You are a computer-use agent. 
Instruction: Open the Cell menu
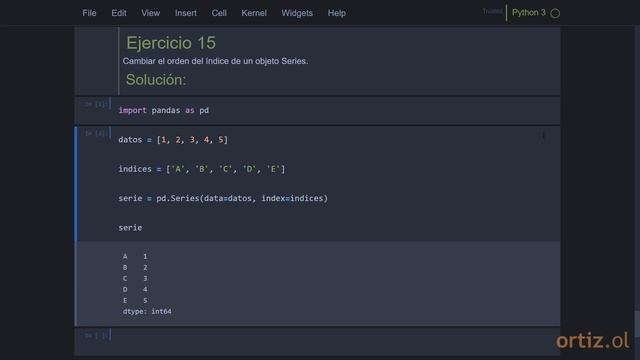point(219,13)
